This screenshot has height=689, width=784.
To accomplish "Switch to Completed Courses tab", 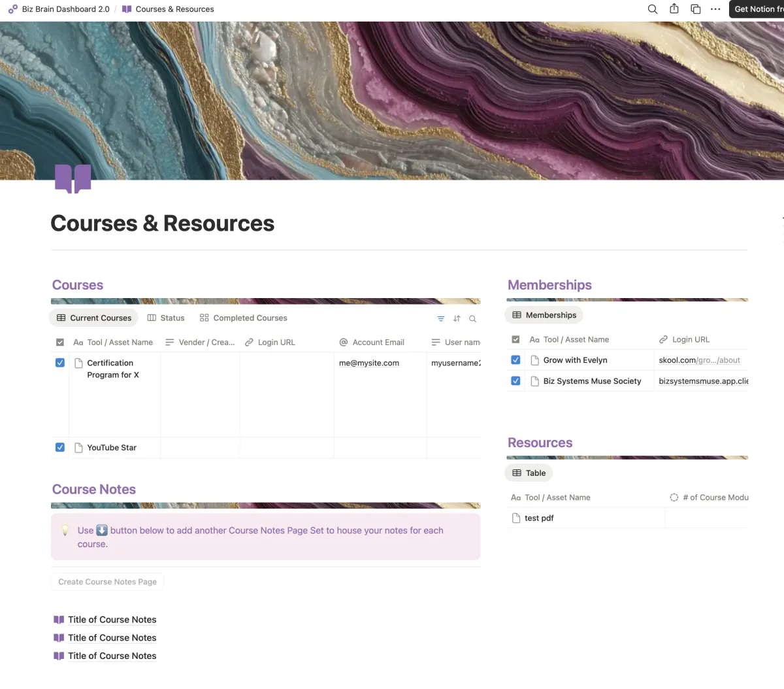I will pos(244,318).
